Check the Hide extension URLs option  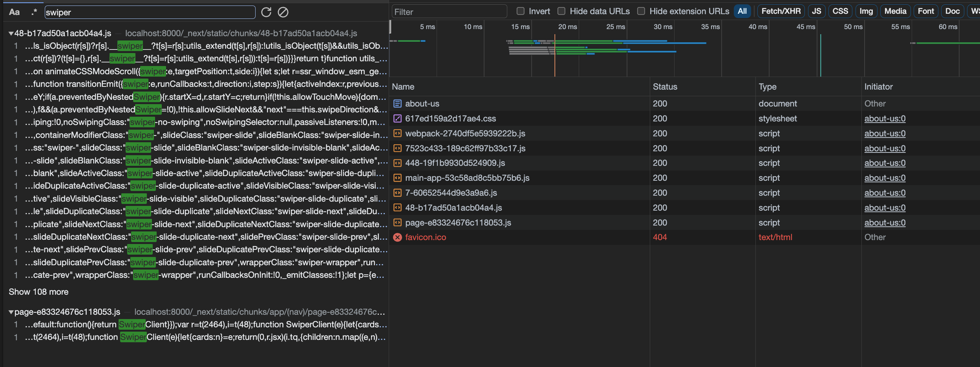coord(641,11)
